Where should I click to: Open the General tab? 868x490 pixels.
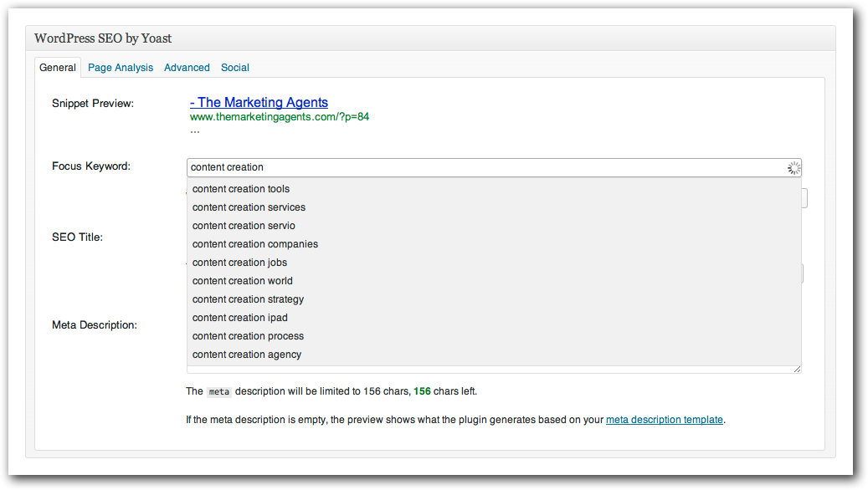coord(58,68)
